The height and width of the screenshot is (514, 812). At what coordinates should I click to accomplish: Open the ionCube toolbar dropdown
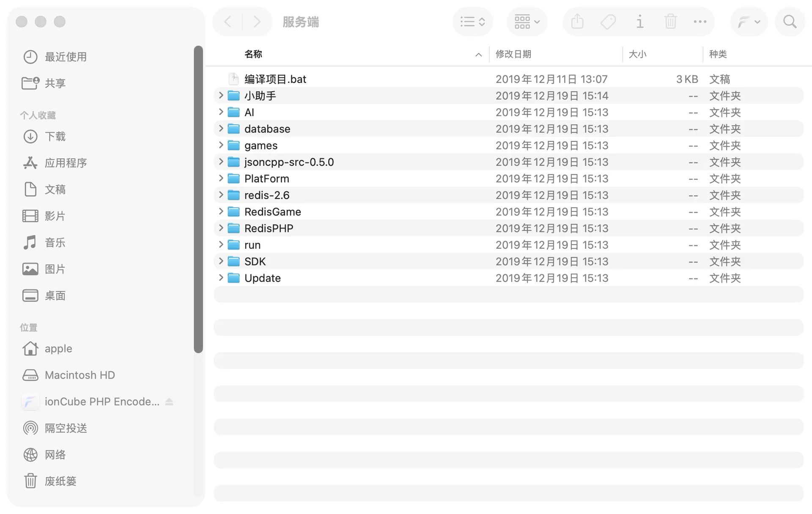pyautogui.click(x=749, y=22)
